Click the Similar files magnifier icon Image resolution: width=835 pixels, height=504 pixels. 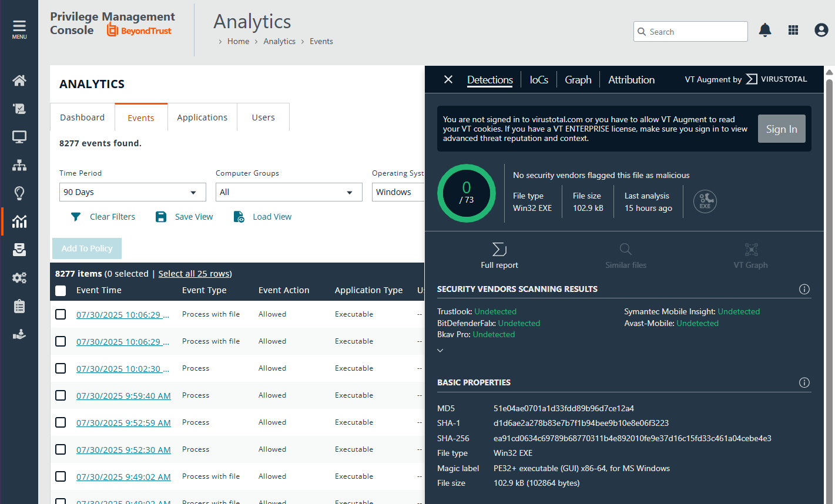pyautogui.click(x=626, y=249)
